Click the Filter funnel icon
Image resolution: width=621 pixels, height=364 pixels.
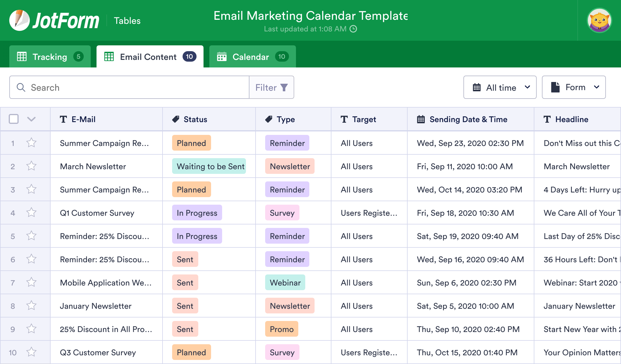[284, 88]
